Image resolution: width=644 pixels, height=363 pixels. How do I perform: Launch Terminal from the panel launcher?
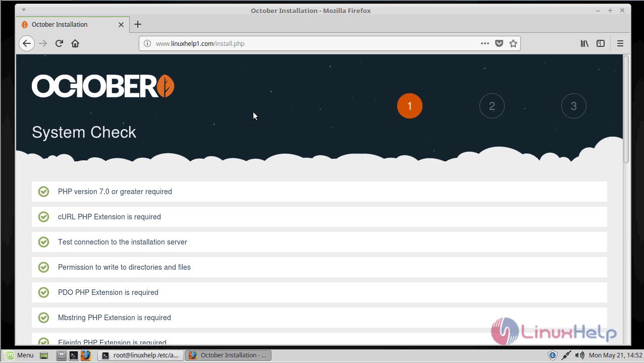click(73, 355)
